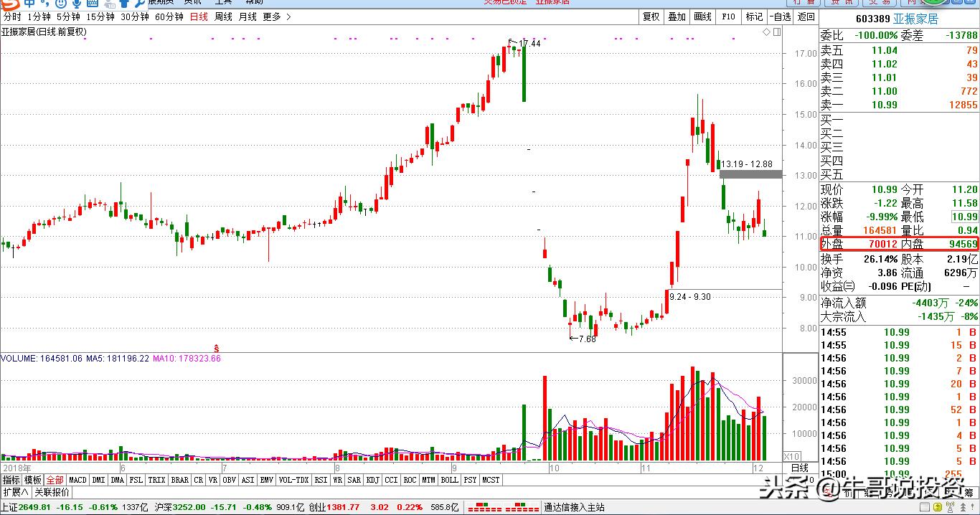Click the 返回 back button
Screen dimensions: 980x515
[806, 16]
